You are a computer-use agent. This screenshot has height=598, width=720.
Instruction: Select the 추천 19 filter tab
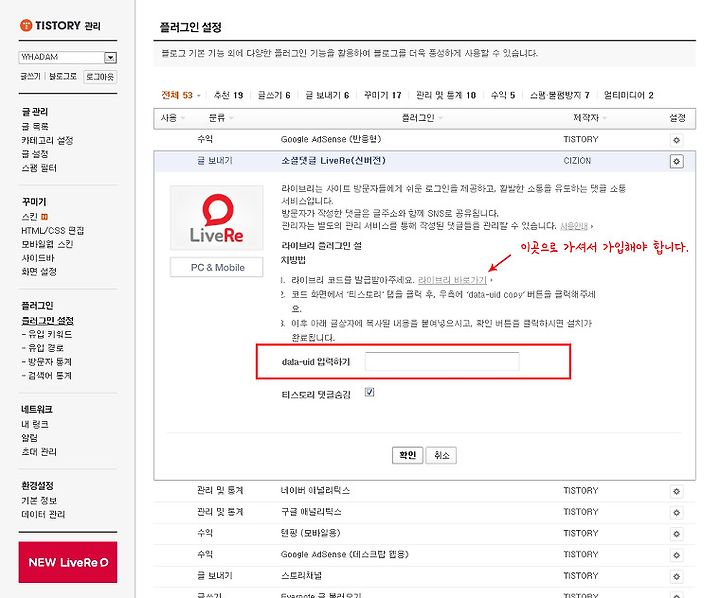coord(228,95)
